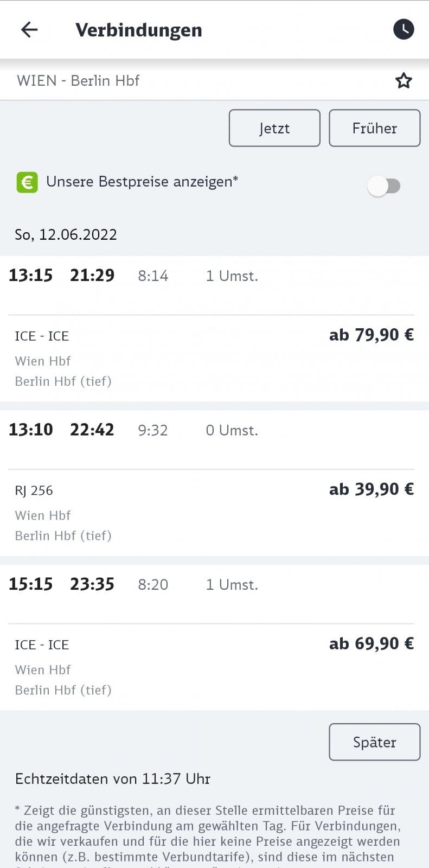Tap the green euro Bestpreise icon
Screen dimensions: 429x868
(27, 182)
